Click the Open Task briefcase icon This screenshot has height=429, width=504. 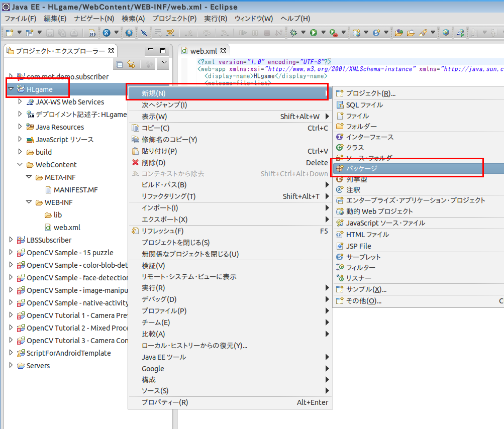(x=411, y=33)
